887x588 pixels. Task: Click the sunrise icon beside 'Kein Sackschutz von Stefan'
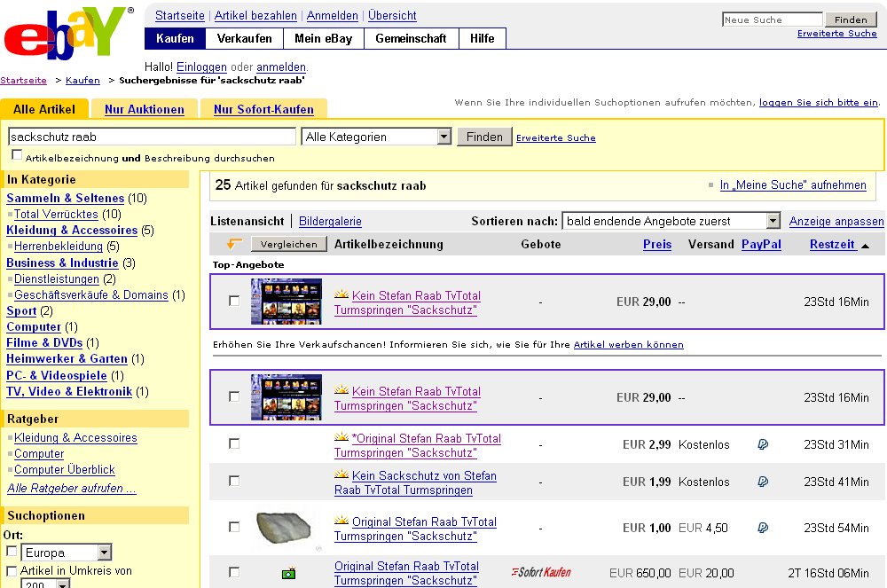click(341, 475)
